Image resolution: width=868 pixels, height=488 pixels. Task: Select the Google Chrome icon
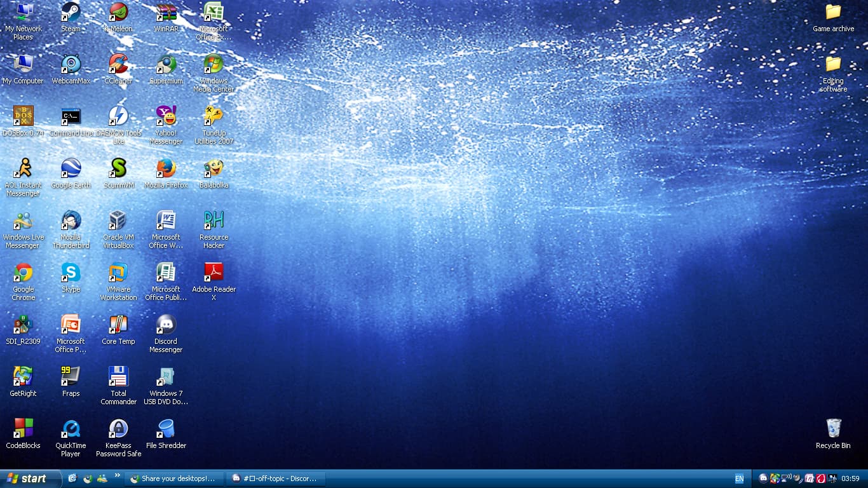tap(24, 272)
